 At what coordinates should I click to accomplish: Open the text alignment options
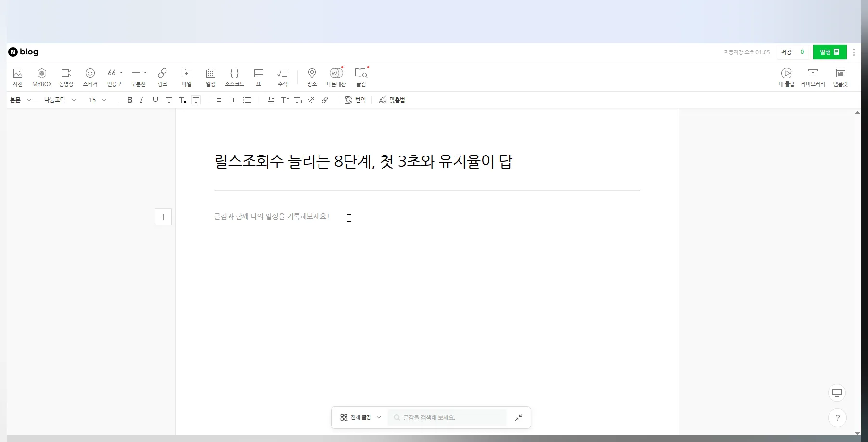(220, 100)
